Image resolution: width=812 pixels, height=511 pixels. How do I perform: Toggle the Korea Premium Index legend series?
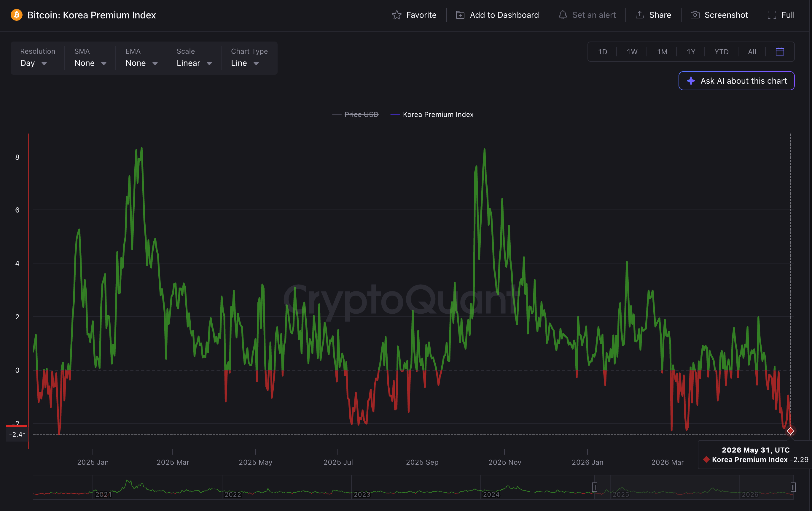pyautogui.click(x=432, y=115)
